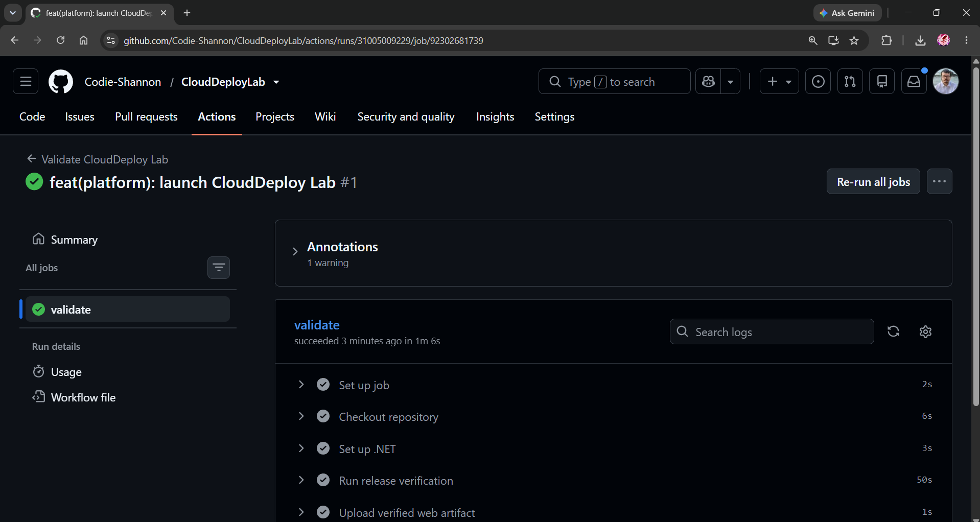Open the Insights tab

495,116
